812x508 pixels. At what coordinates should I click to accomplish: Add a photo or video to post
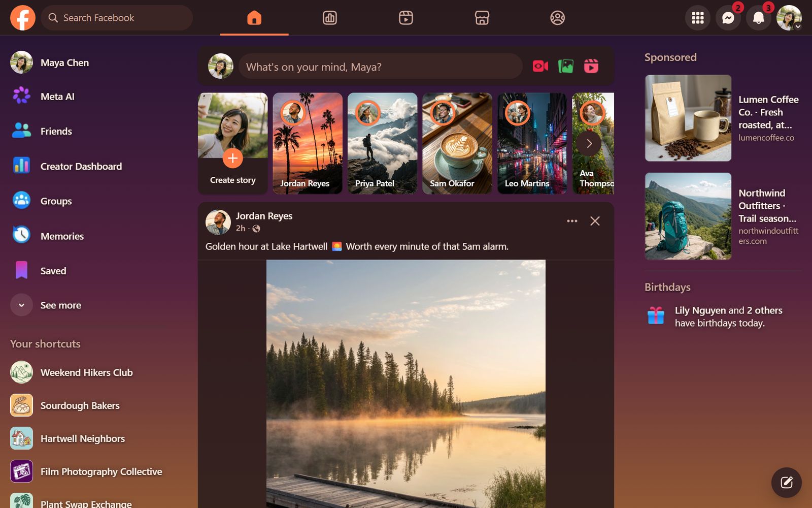566,66
